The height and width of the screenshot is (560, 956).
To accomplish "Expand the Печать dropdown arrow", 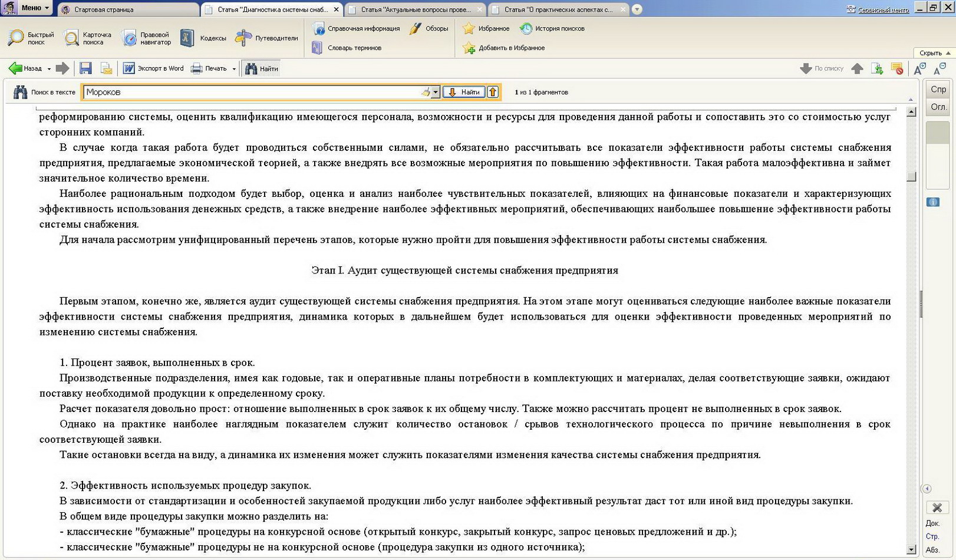I will tap(234, 69).
